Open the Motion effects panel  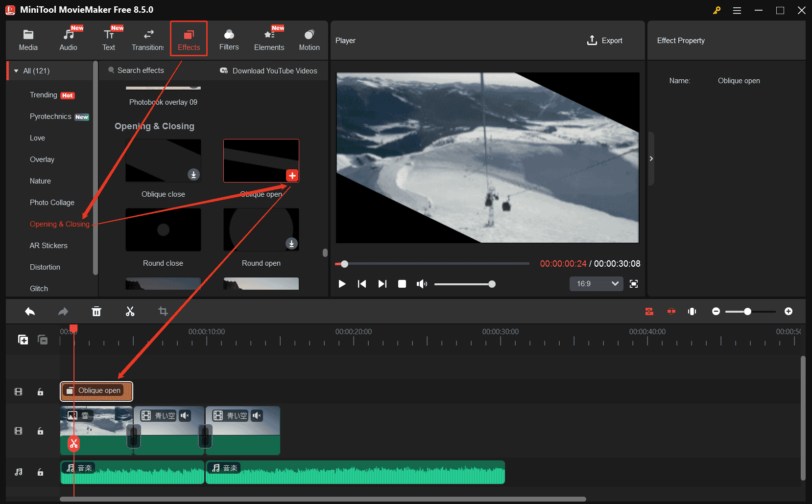(x=309, y=39)
